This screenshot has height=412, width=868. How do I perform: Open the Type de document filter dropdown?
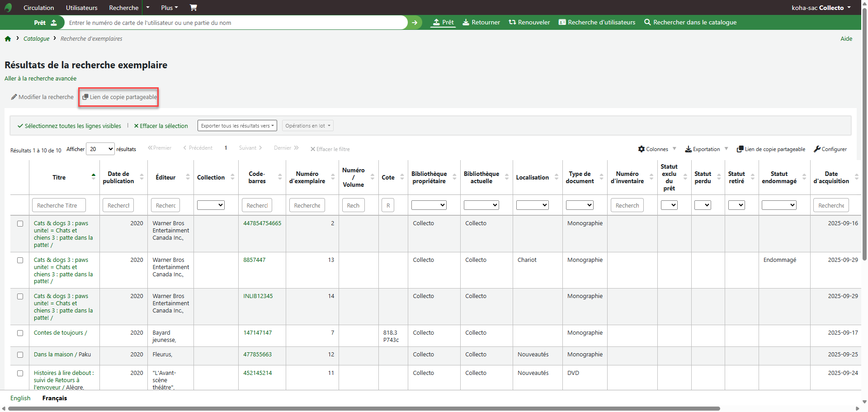tap(580, 205)
